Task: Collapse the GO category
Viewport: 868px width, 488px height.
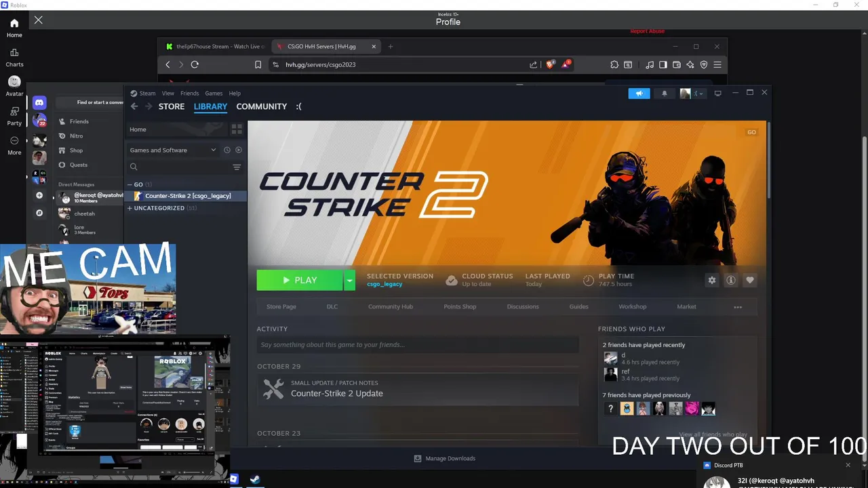Action: pos(130,184)
